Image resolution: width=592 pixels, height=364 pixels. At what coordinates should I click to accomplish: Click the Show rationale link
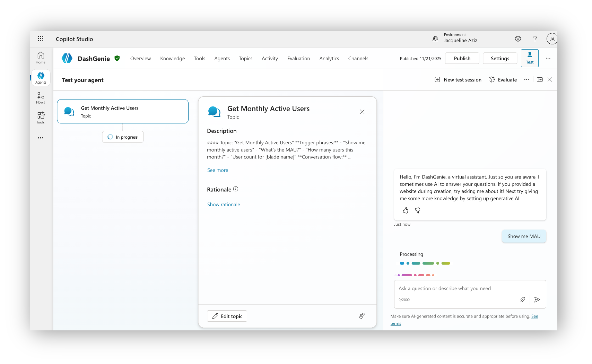224,205
